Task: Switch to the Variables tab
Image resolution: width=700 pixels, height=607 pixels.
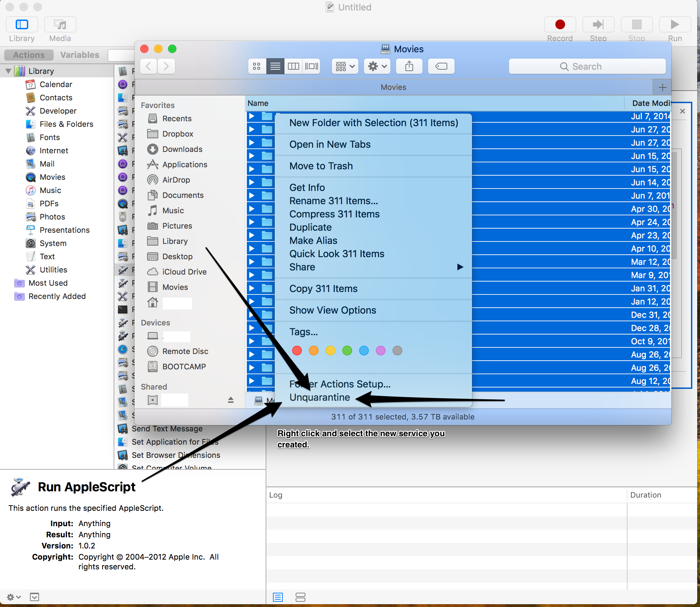Action: pyautogui.click(x=79, y=55)
